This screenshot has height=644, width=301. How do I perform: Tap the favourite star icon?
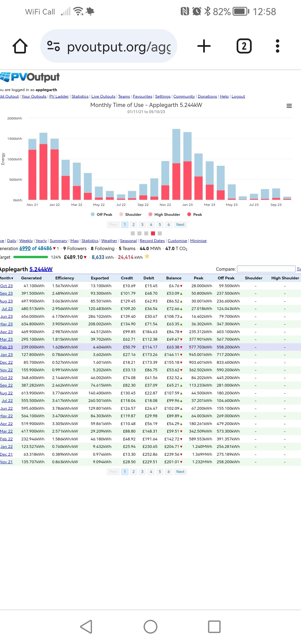coord(147,257)
